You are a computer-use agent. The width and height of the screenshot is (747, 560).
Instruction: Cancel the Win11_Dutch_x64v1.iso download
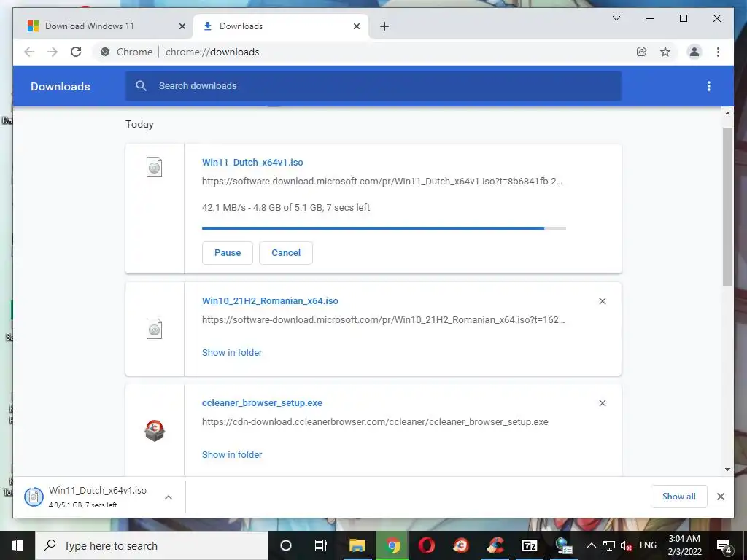point(286,253)
